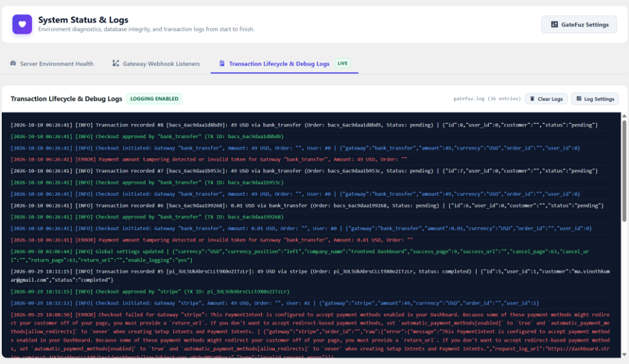
Task: Click the tampering ERROR line for 0.01 USD
Action: click(x=211, y=240)
